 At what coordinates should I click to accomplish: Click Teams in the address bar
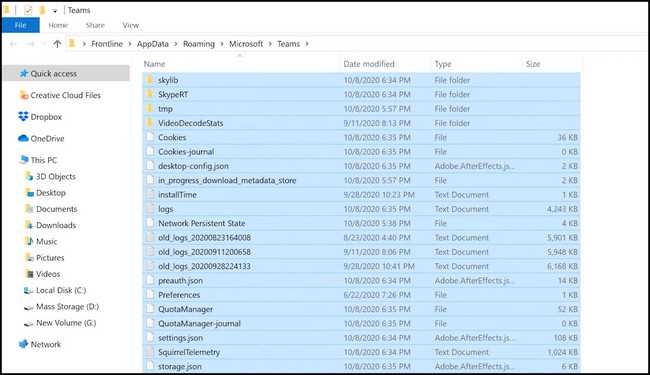(289, 44)
